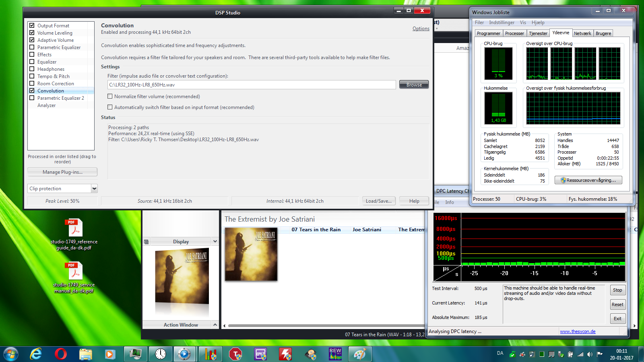
Task: Click the list icon beside Display
Action: 147,242
